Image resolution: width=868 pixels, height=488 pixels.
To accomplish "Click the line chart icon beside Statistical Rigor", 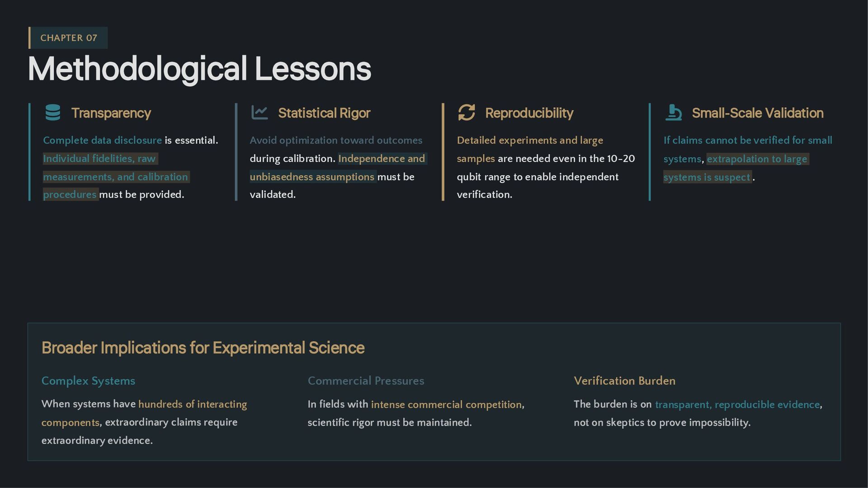I will pos(259,113).
